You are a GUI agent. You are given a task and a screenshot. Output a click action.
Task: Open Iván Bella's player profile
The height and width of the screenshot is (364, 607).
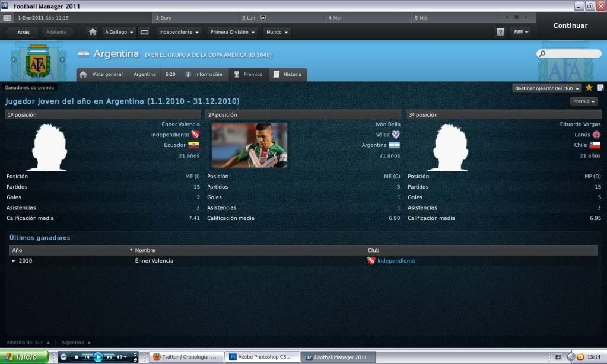point(387,124)
